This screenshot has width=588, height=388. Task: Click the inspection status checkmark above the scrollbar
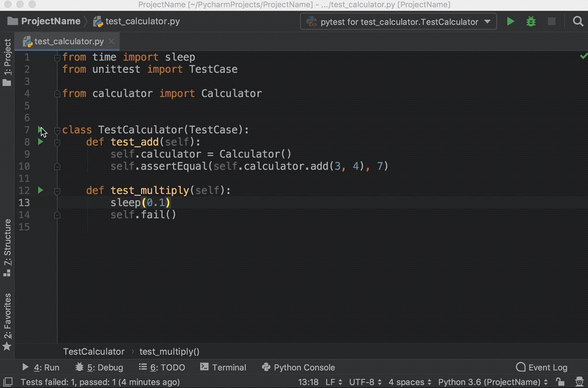click(x=583, y=56)
